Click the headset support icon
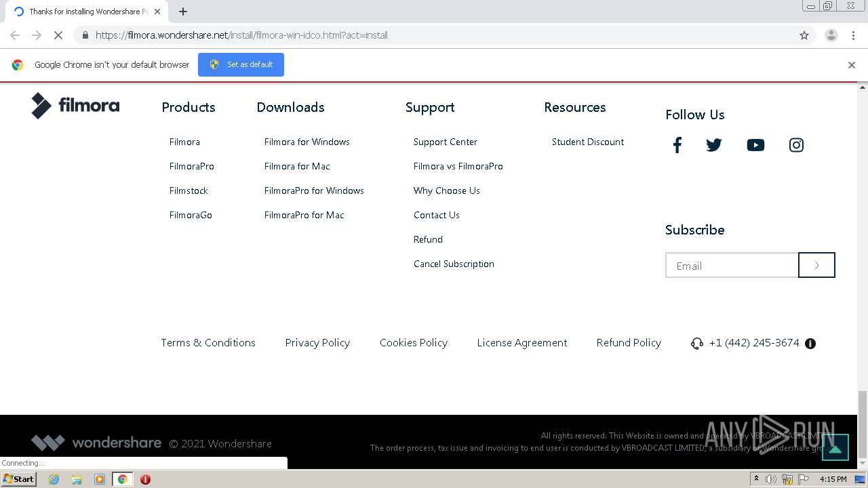868x488 pixels. 696,344
